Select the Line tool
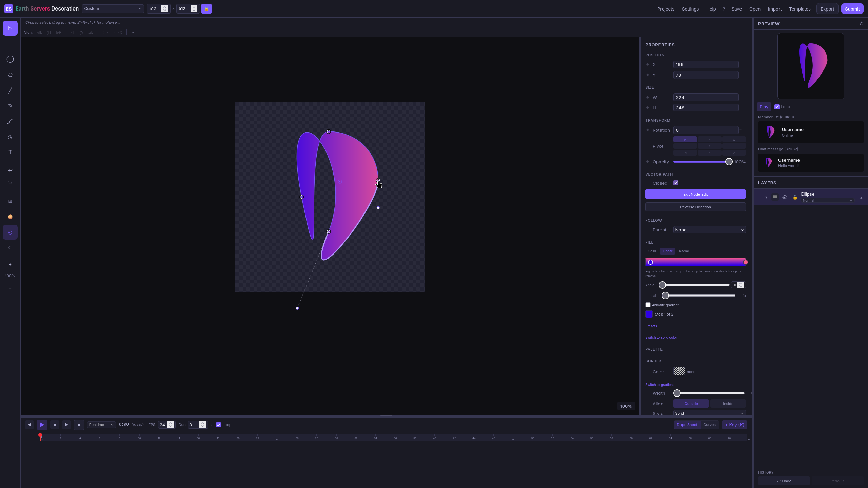 point(10,90)
